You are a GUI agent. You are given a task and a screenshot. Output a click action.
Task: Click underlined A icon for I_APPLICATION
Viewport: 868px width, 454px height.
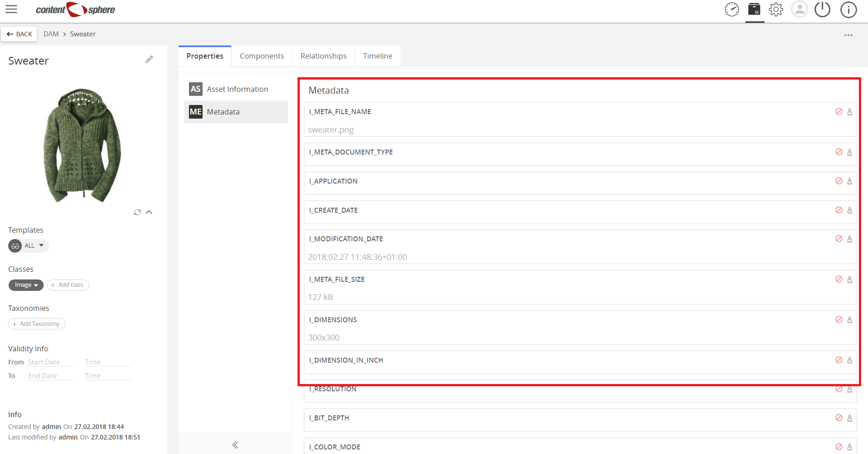tap(849, 181)
